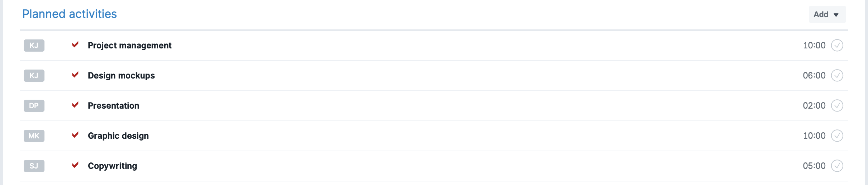Toggle the completion circle for Copywriting
The image size is (868, 185).
pyautogui.click(x=837, y=166)
